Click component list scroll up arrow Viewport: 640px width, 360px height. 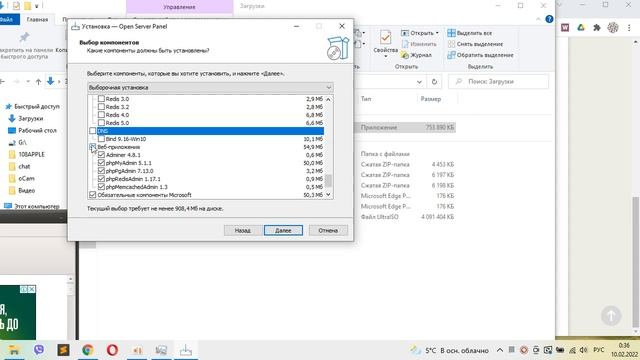pos(329,99)
